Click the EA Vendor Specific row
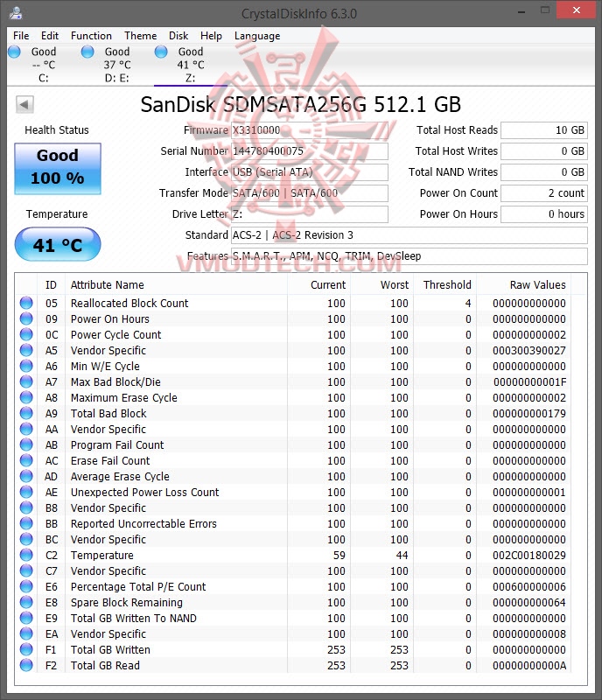The height and width of the screenshot is (700, 602). click(295, 633)
